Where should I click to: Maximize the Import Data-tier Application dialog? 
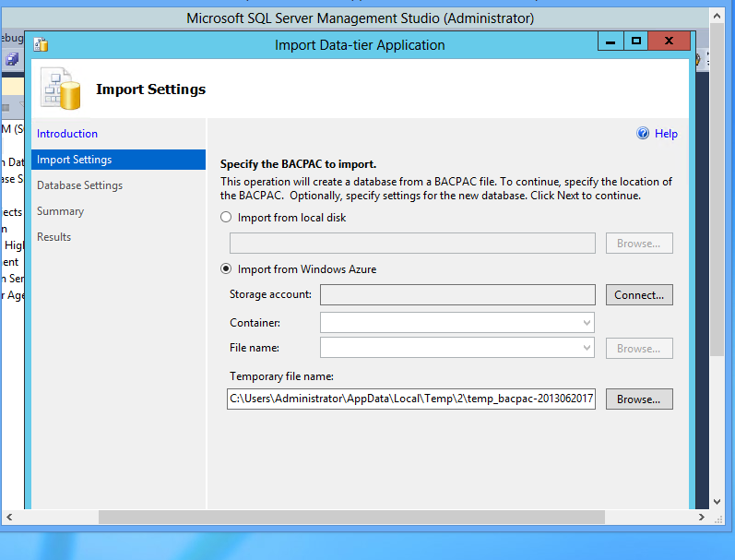[x=635, y=41]
